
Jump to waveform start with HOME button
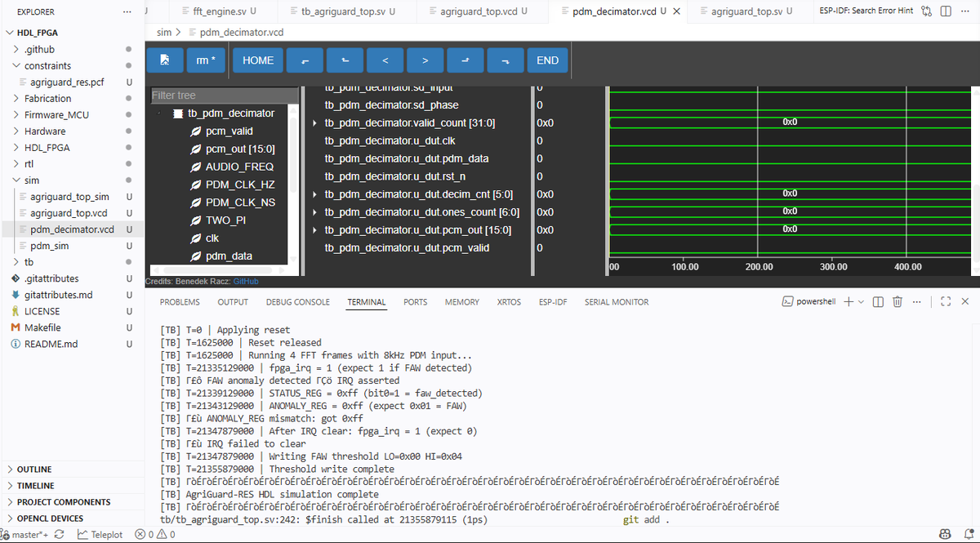(258, 60)
